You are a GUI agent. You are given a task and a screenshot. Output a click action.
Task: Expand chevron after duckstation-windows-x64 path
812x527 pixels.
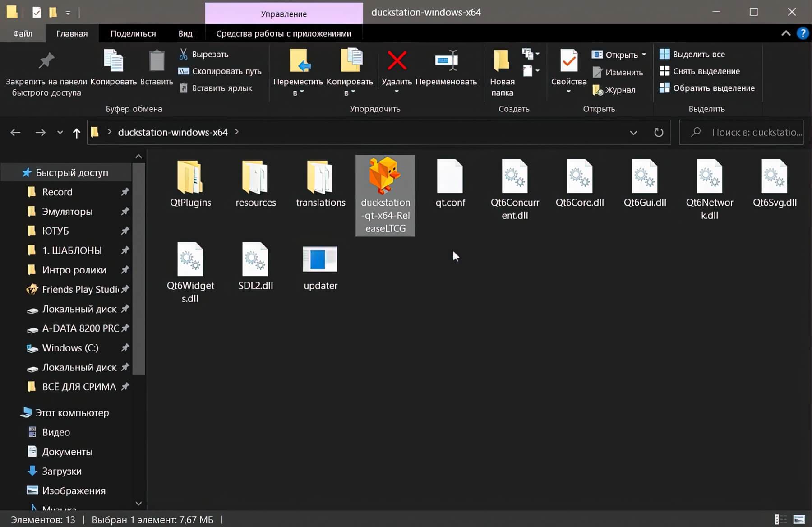coord(237,132)
